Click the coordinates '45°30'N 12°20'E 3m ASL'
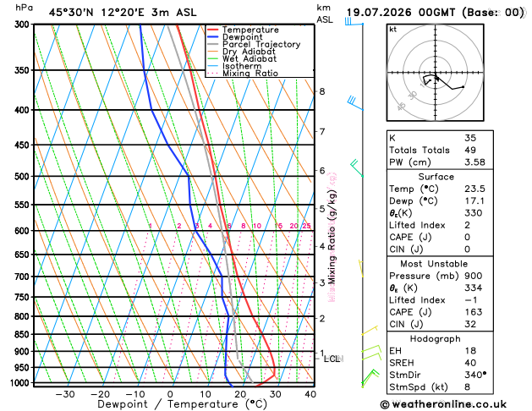 tap(123, 13)
